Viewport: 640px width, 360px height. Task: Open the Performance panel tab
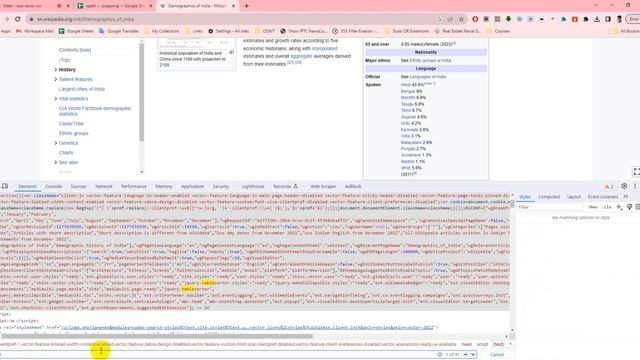tap(134, 187)
